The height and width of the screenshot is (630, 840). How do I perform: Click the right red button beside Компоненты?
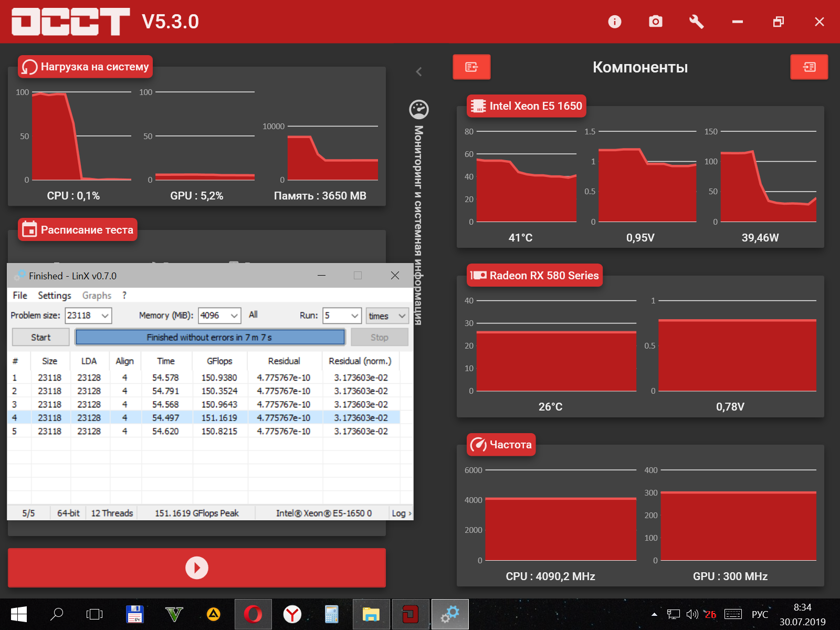click(x=809, y=67)
